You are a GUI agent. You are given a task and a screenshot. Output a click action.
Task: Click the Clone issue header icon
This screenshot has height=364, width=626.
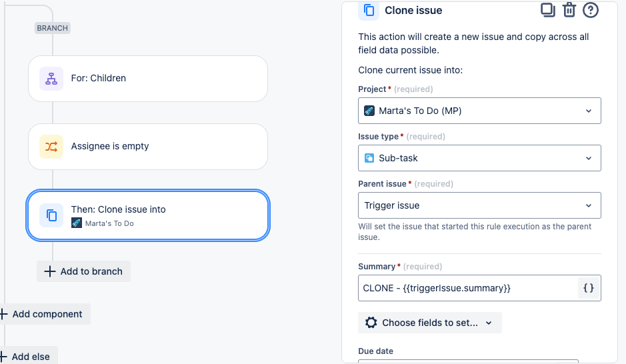click(369, 11)
